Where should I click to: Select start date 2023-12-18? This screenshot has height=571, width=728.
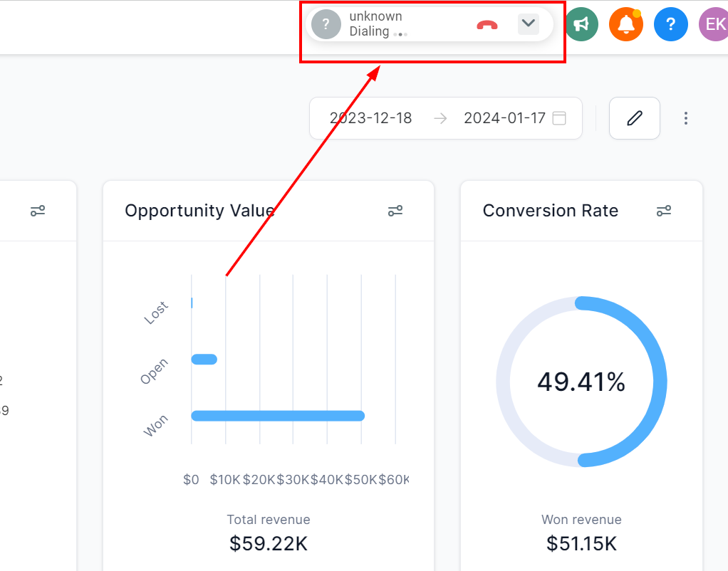[x=370, y=118]
